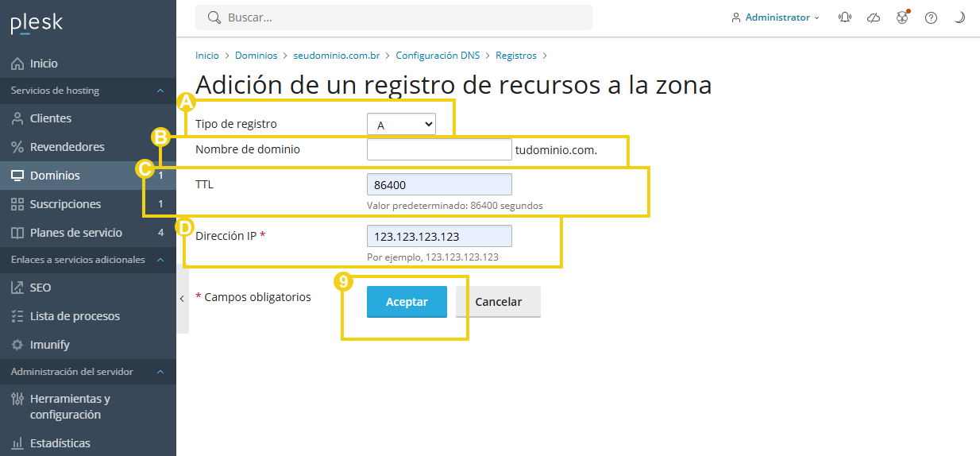The image size is (980, 456).
Task: Go to Registros breadcrumb link
Action: [516, 56]
